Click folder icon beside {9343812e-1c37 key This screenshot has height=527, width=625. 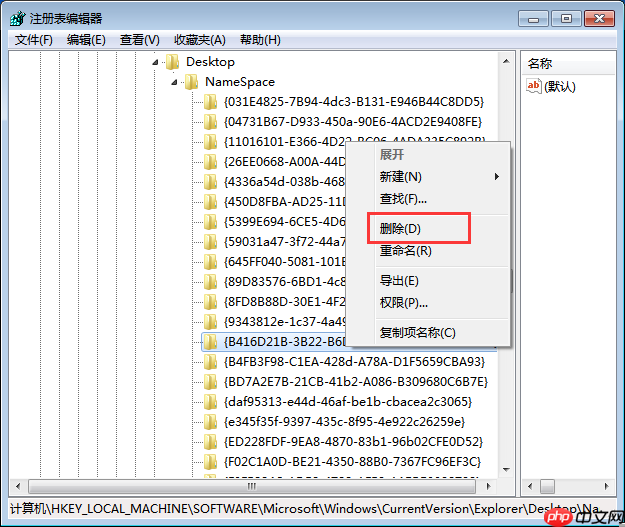coord(210,322)
